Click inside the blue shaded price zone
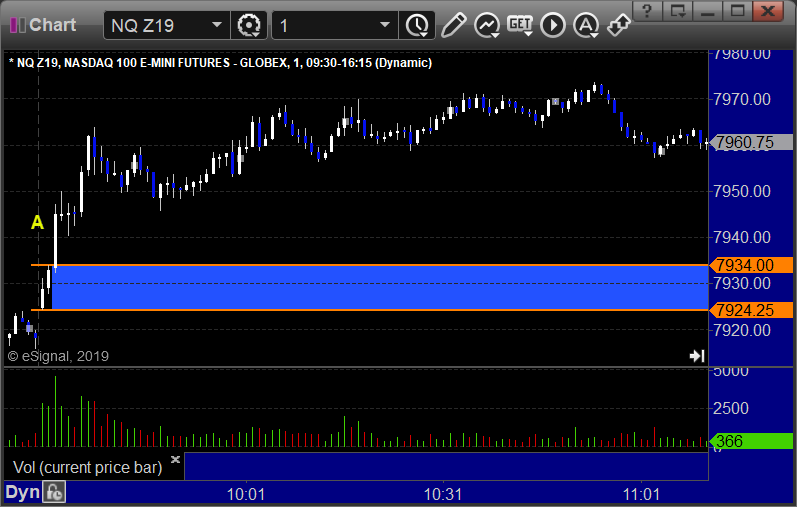 380,287
